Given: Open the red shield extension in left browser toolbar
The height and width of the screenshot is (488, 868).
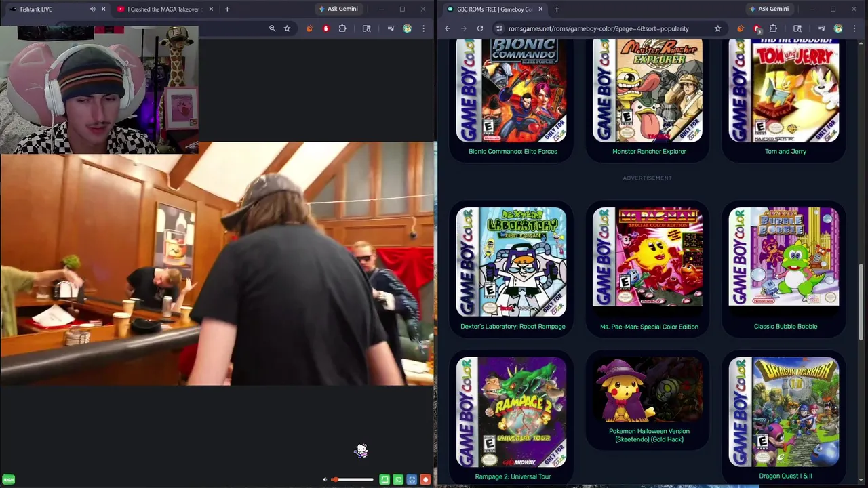Looking at the screenshot, I should [325, 28].
